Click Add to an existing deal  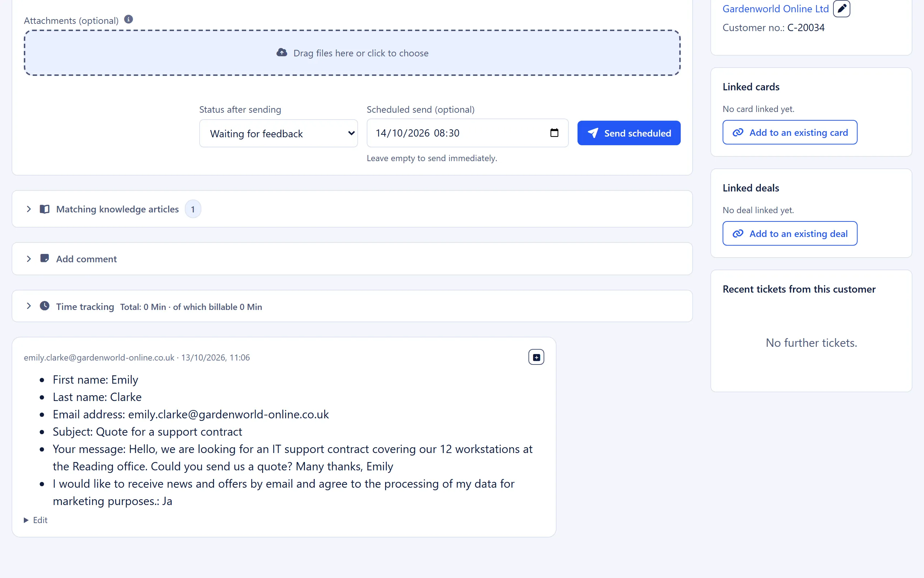790,234
